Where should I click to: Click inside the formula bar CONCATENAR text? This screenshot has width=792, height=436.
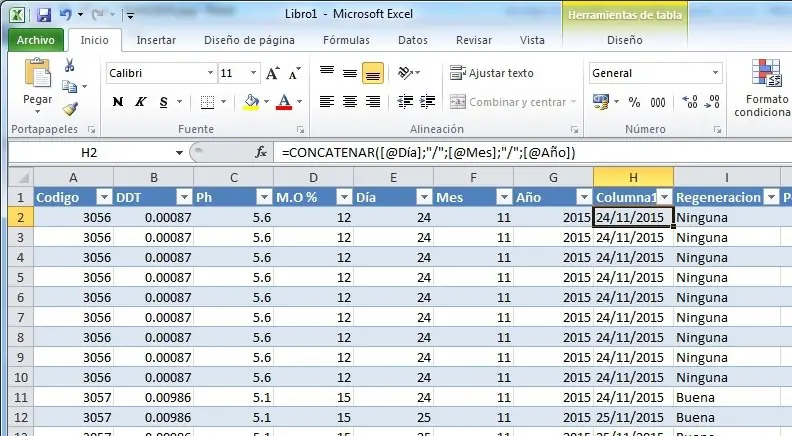(428, 153)
